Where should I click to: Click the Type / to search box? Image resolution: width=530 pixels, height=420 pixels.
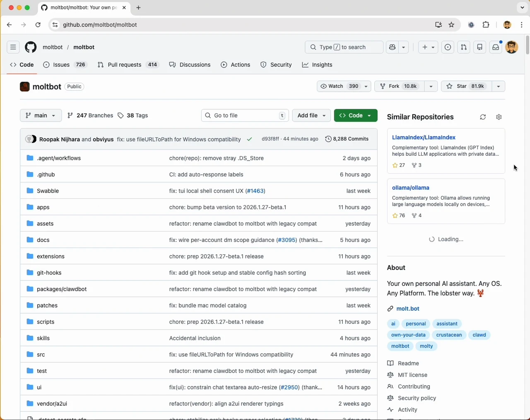tap(344, 47)
